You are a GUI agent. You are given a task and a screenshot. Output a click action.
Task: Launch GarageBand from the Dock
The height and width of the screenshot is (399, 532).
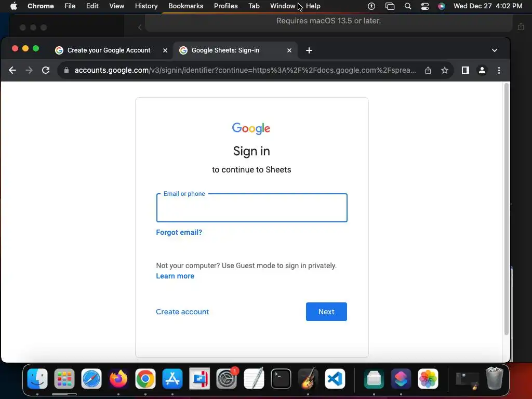[308, 379]
